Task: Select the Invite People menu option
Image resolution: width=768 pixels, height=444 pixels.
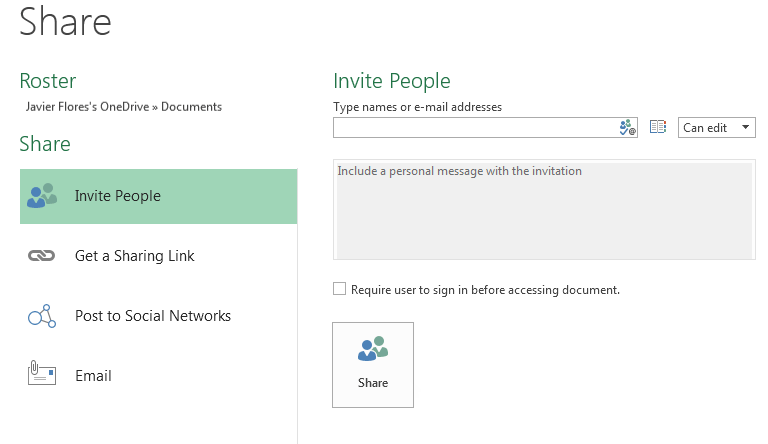Action: tap(159, 197)
